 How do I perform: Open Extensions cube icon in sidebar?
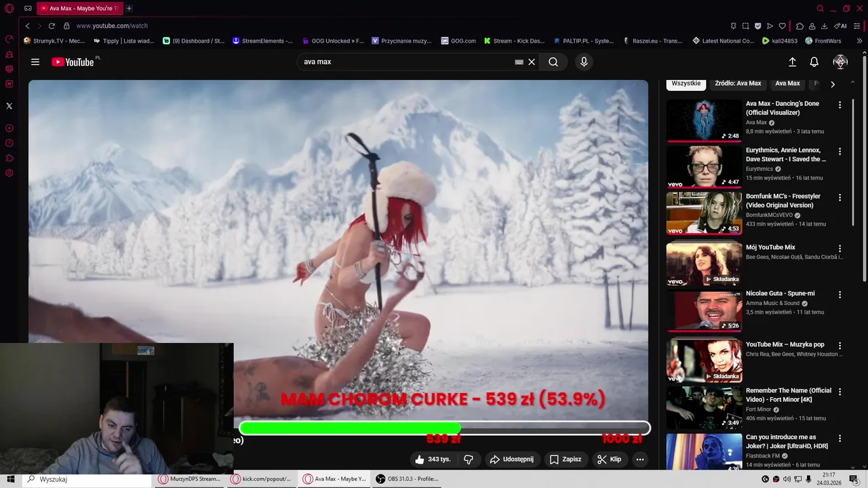[x=9, y=158]
